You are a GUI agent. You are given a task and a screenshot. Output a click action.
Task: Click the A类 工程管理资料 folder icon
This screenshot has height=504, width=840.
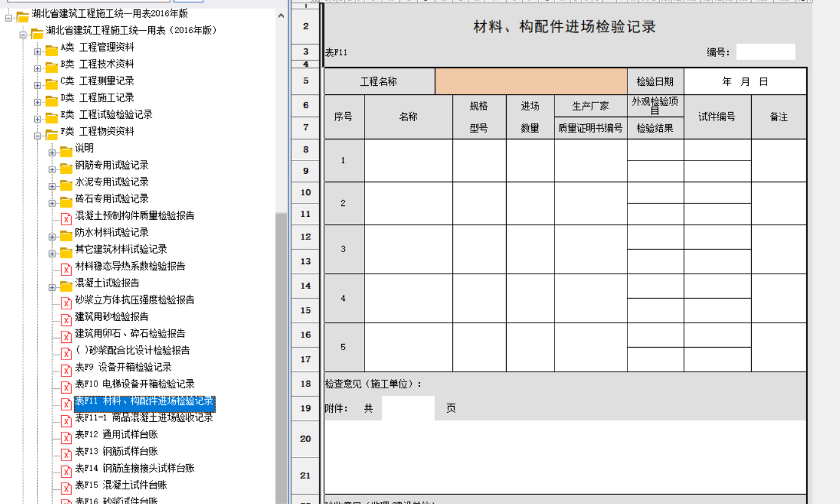[51, 50]
